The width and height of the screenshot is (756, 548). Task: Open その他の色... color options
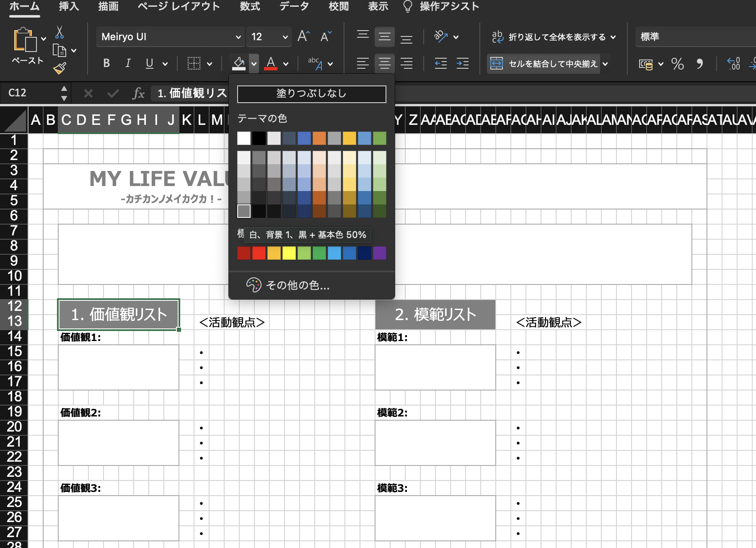298,285
